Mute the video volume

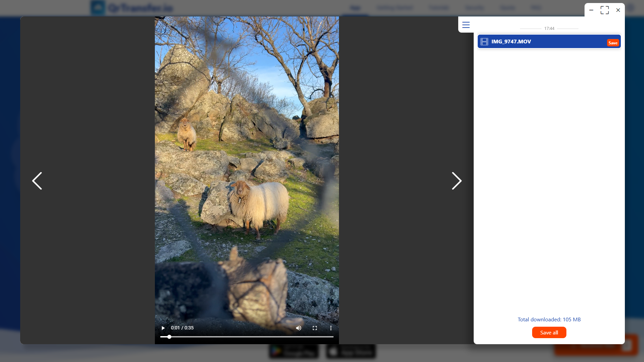pyautogui.click(x=298, y=328)
